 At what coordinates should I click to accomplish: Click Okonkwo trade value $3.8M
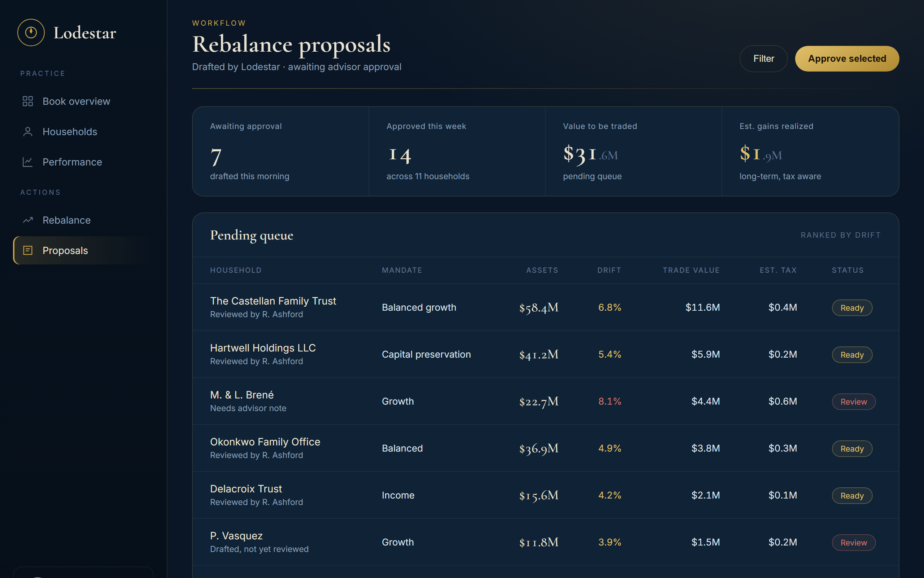click(x=706, y=448)
